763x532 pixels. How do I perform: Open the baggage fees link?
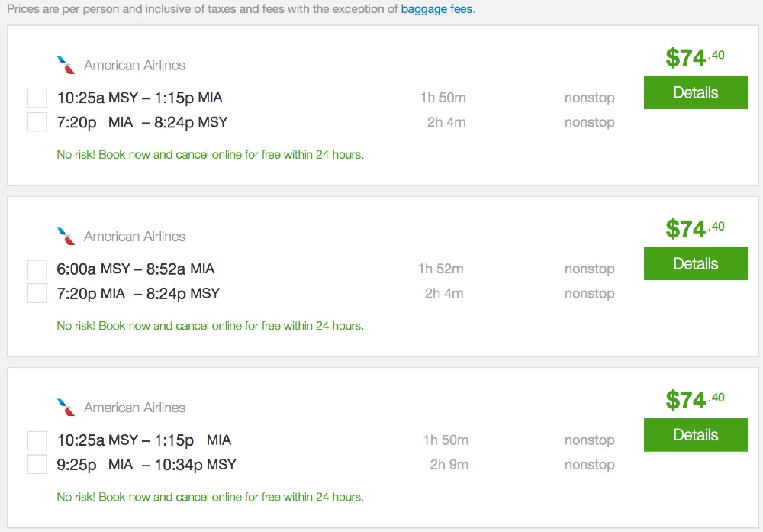[x=437, y=10]
